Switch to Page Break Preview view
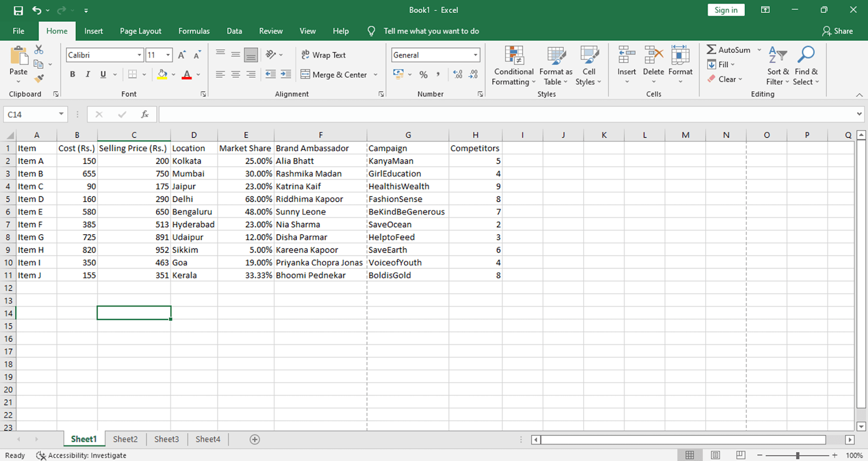 (x=741, y=455)
